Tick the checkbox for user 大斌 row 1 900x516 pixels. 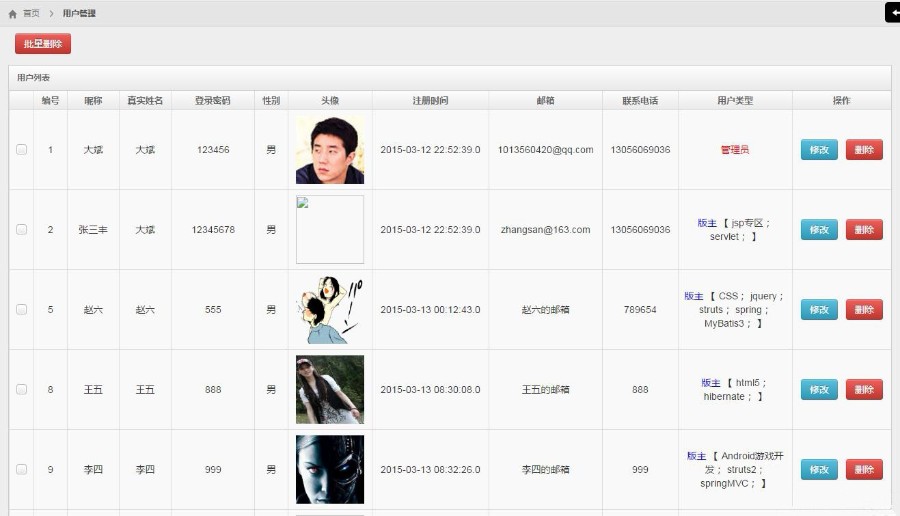pyautogui.click(x=22, y=150)
